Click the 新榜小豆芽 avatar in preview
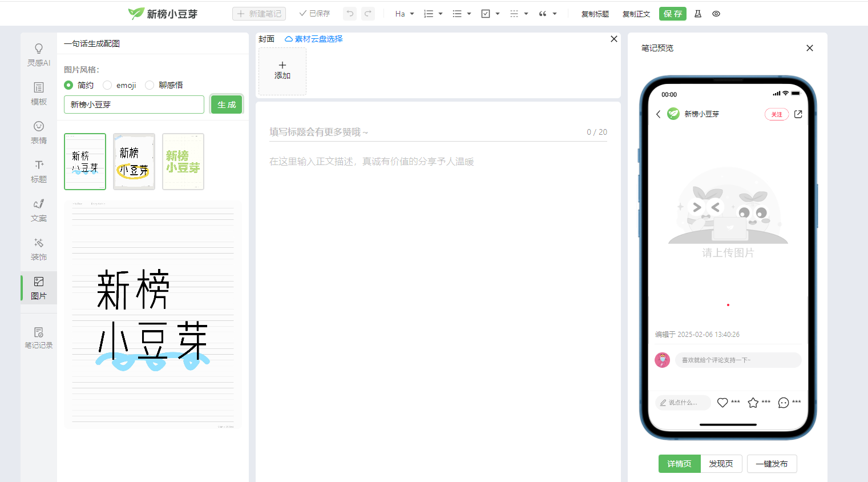This screenshot has height=482, width=868. click(x=673, y=114)
